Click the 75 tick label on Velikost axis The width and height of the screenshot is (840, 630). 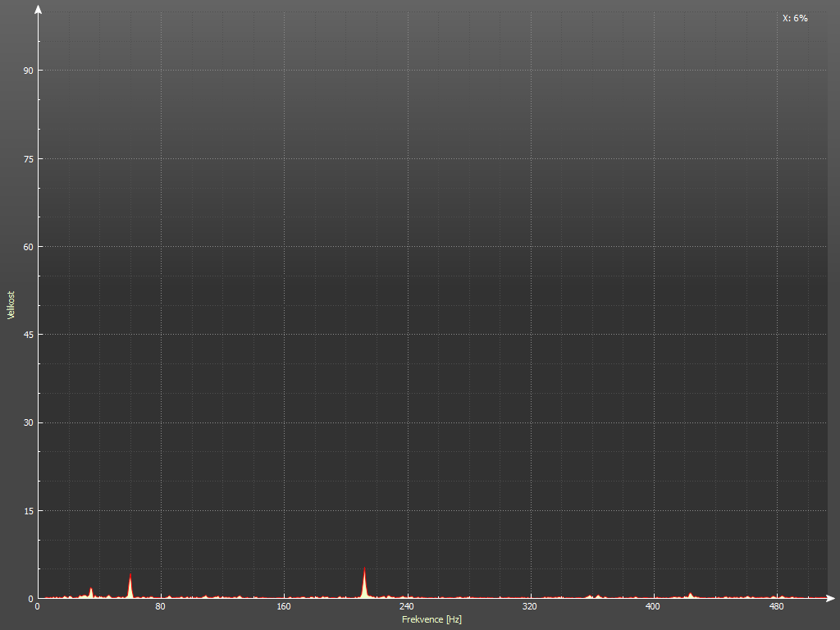click(28, 158)
